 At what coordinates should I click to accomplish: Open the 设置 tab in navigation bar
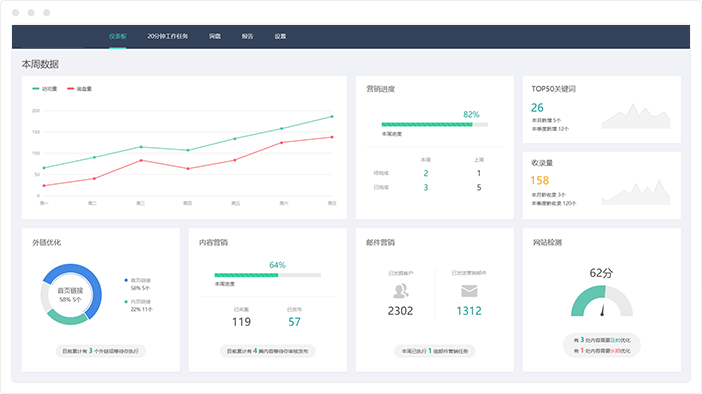point(280,36)
